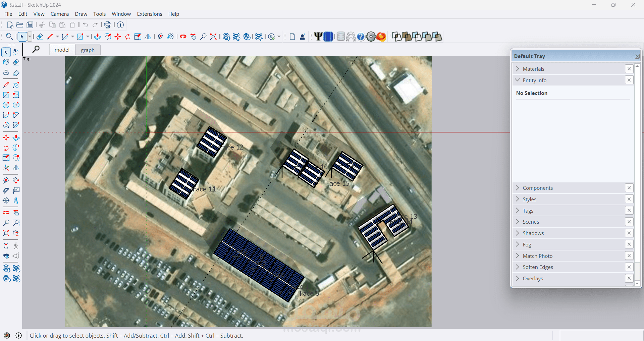The width and height of the screenshot is (644, 341).
Task: Open the search magnifier next to model tab
Action: (36, 50)
